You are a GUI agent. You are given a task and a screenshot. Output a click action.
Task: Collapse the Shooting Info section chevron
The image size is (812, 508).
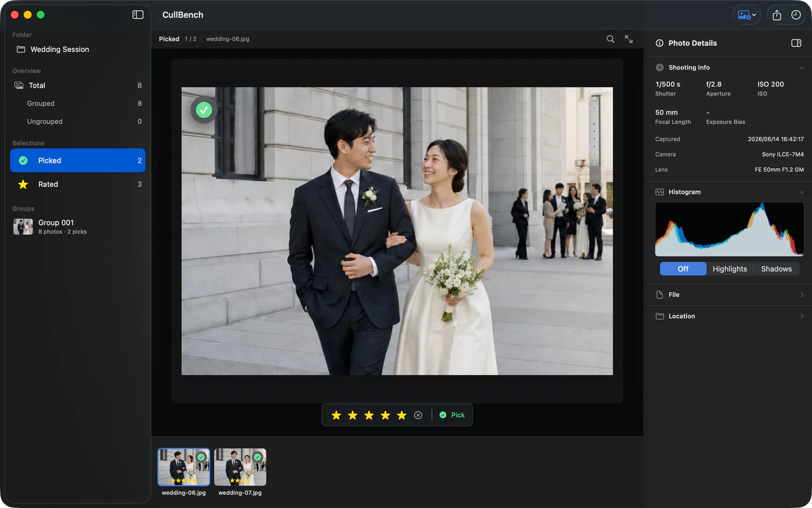click(801, 68)
